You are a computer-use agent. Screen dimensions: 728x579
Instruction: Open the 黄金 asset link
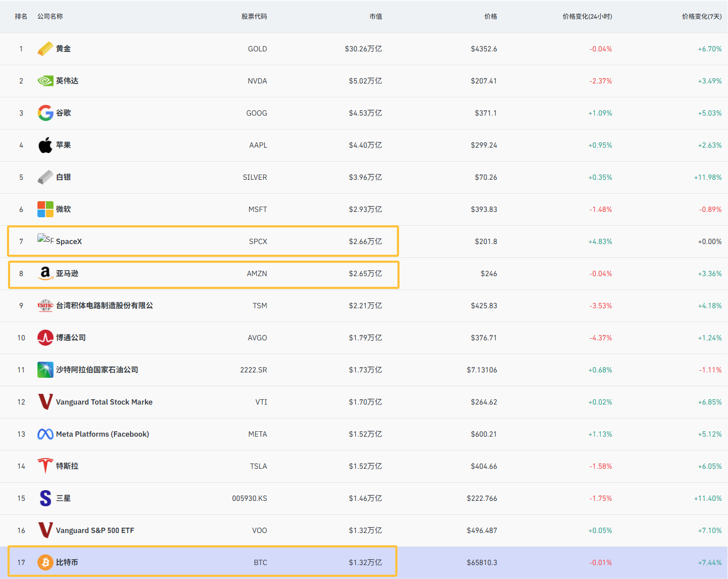pyautogui.click(x=64, y=49)
